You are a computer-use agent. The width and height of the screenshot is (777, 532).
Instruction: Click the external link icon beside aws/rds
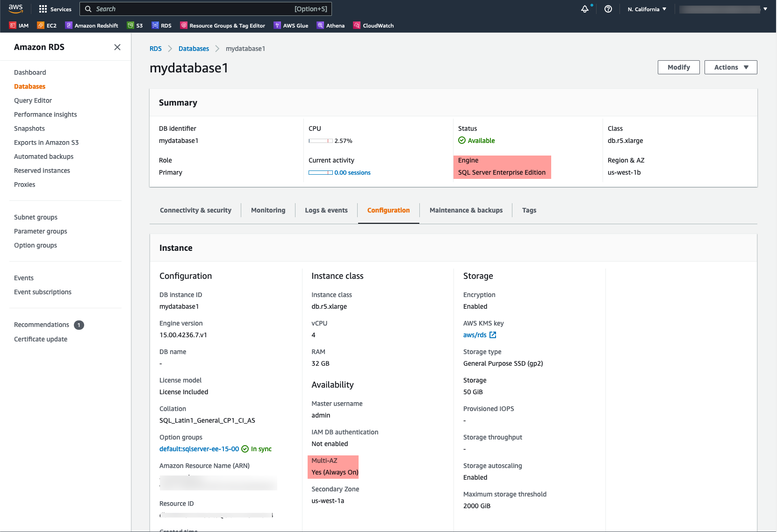(493, 335)
